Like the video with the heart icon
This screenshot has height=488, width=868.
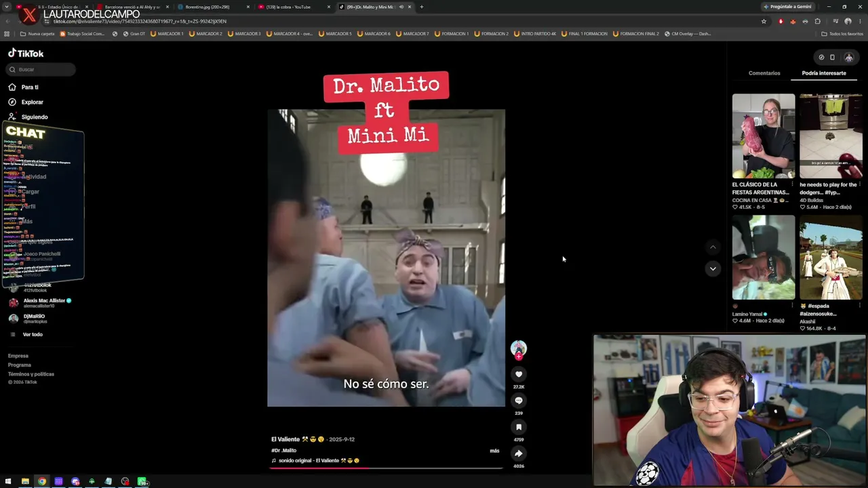pos(519,374)
